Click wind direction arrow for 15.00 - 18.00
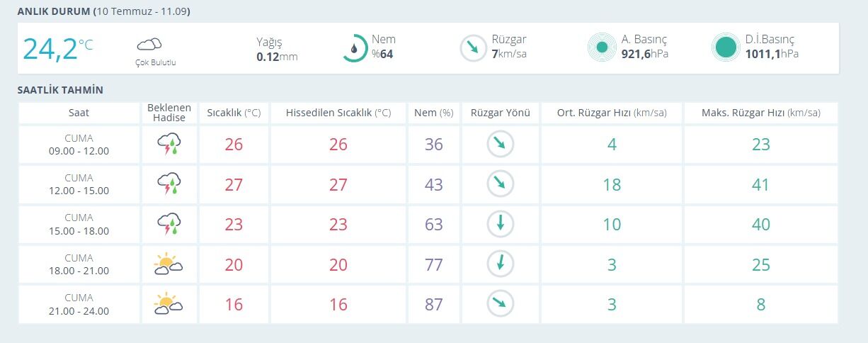The height and width of the screenshot is (343, 868). pyautogui.click(x=500, y=224)
